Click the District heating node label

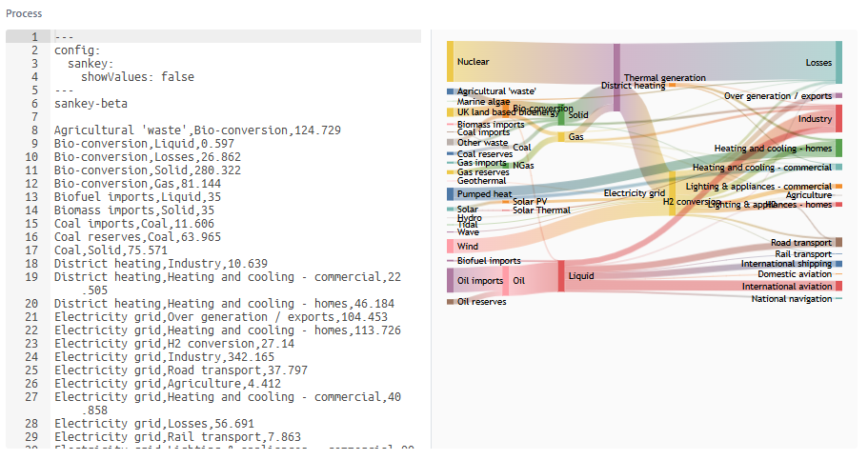(x=633, y=86)
